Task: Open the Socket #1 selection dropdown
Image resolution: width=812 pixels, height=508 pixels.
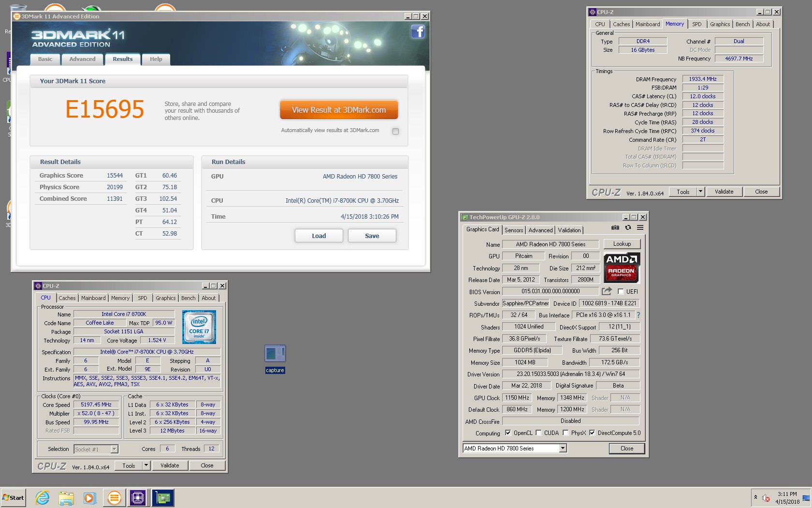Action: (114, 449)
